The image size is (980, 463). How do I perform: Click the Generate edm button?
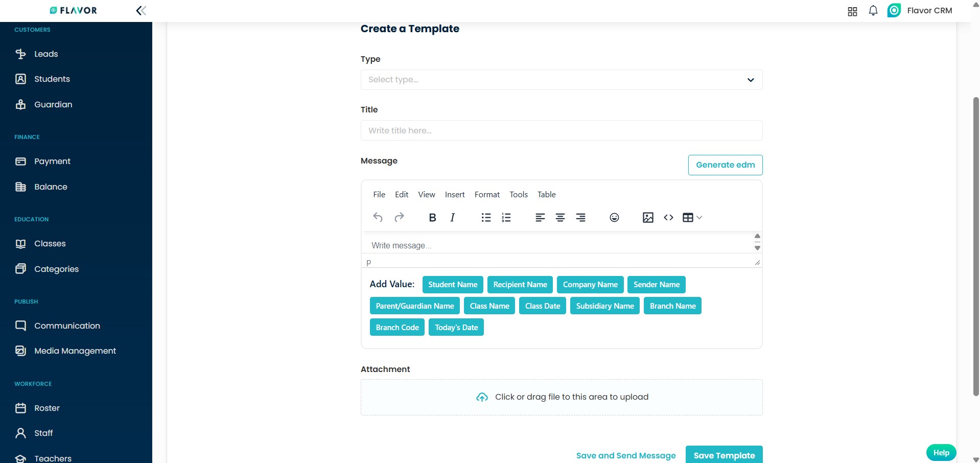click(x=725, y=165)
